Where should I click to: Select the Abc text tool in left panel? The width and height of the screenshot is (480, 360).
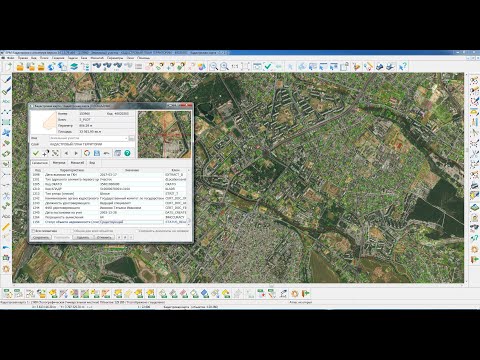coord(6,101)
